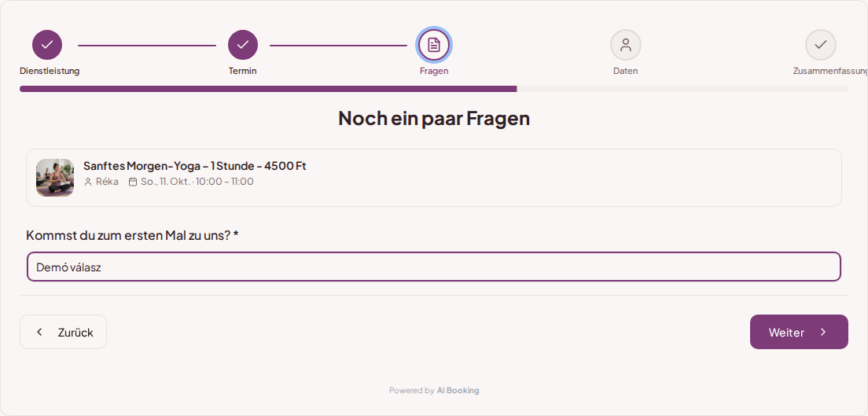Continue with the Weiter button
This screenshot has width=868, height=416.
pos(799,332)
